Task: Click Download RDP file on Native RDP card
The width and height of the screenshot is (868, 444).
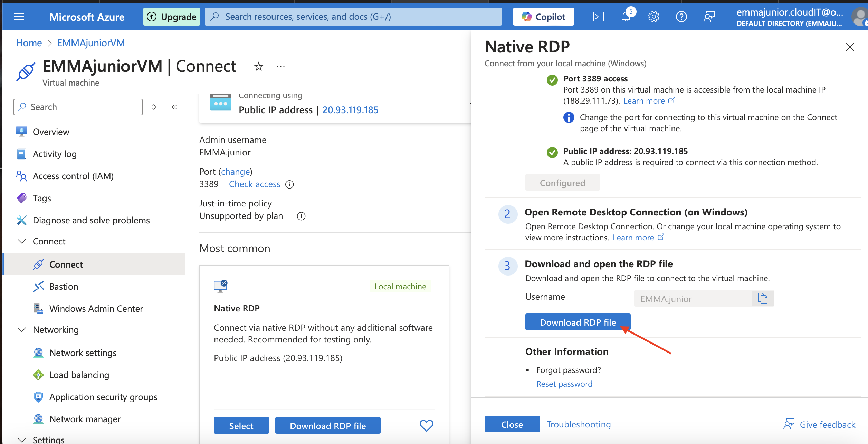Action: pyautogui.click(x=328, y=425)
